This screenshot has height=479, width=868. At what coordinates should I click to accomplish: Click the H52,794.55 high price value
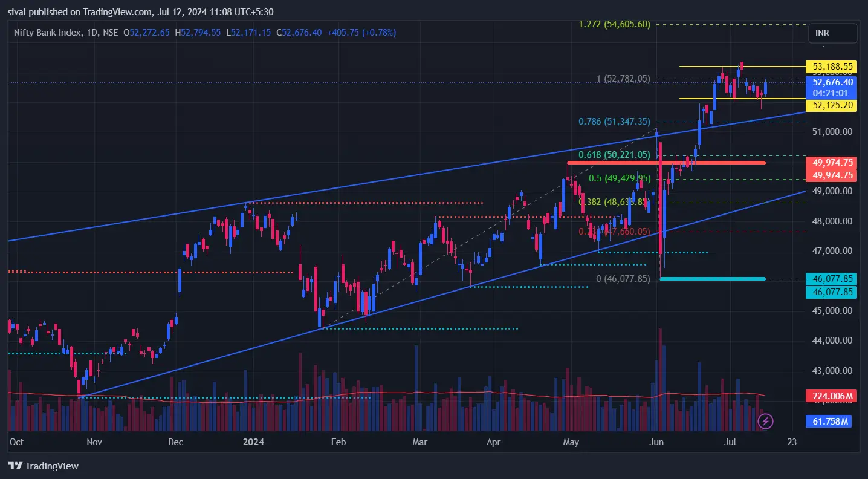198,33
